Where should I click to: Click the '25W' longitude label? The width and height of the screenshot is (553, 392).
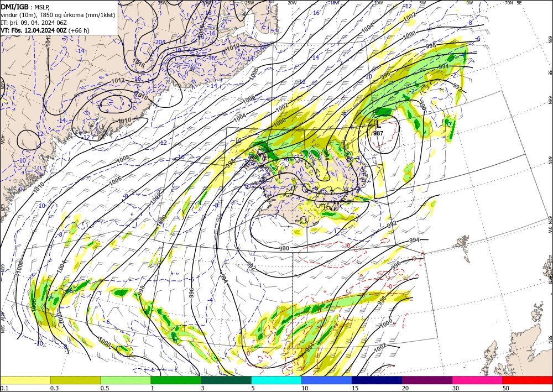click(x=249, y=3)
